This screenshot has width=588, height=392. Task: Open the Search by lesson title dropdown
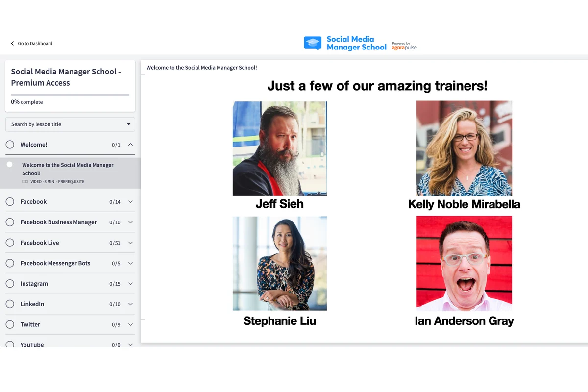point(70,124)
